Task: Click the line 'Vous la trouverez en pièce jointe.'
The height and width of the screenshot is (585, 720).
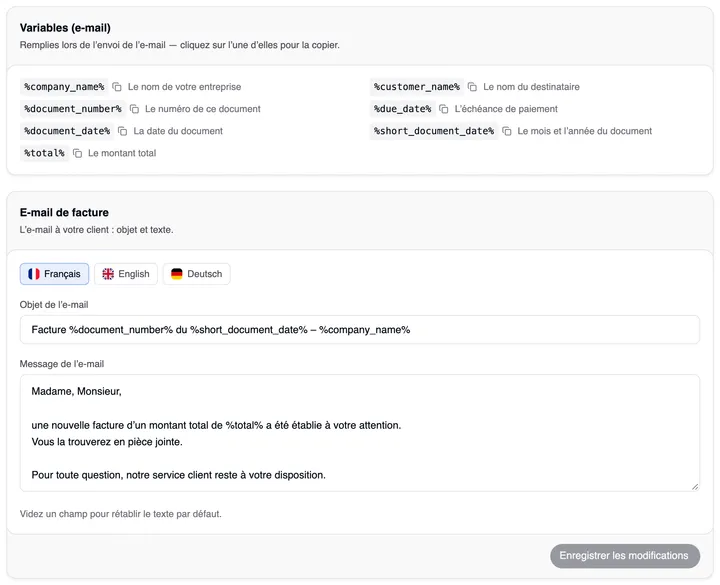Action: 107,442
